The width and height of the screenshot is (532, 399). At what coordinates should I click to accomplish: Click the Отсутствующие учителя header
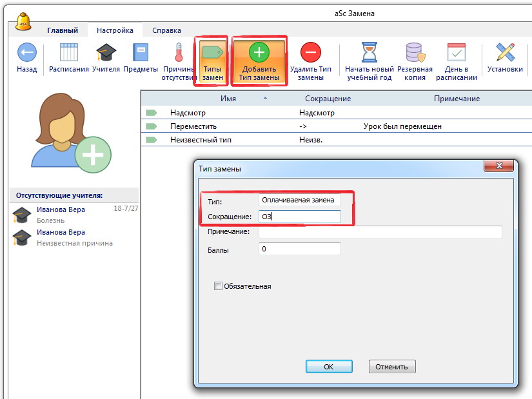[59, 195]
